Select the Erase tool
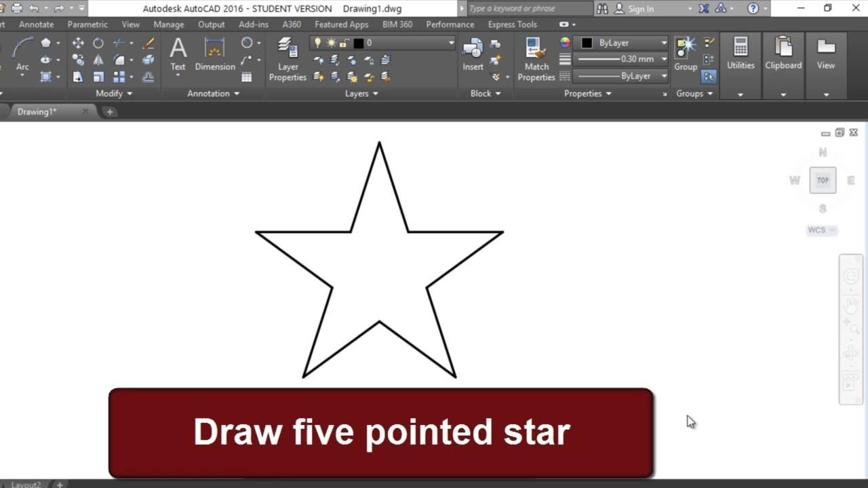This screenshot has height=488, width=868. click(149, 43)
